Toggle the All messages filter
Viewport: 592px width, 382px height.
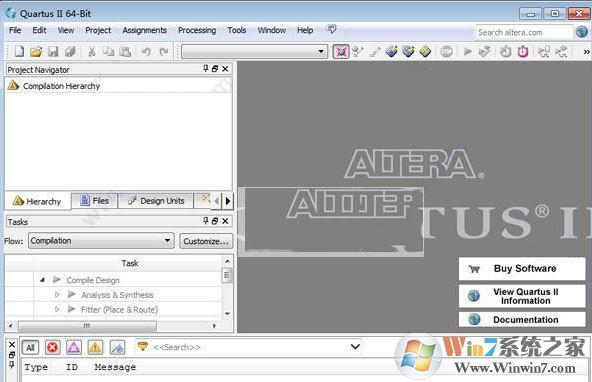pos(30,348)
